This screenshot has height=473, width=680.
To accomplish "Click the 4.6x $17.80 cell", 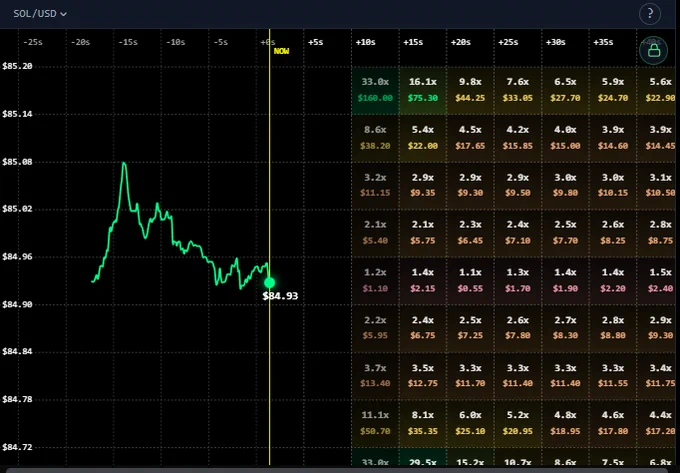I will point(613,423).
